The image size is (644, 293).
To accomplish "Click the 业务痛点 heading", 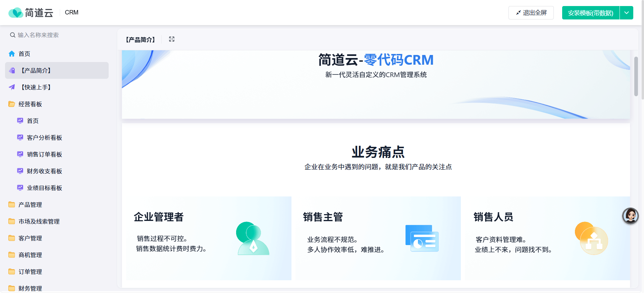I will (378, 152).
